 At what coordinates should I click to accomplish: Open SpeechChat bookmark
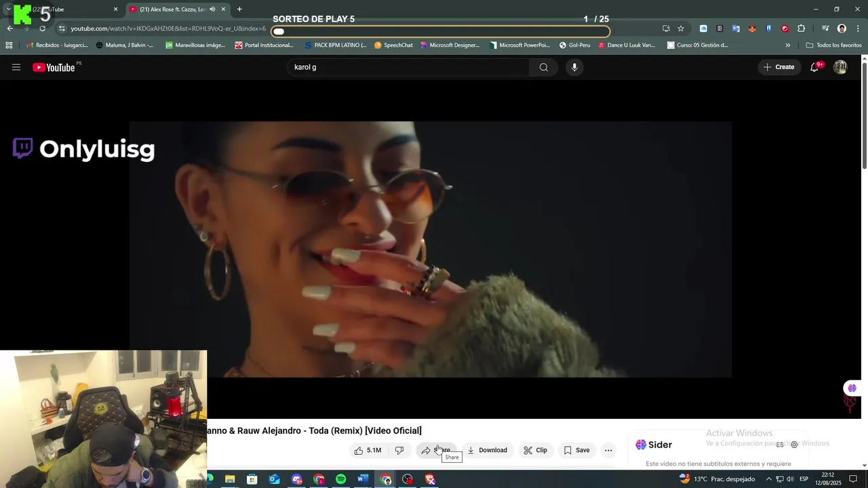click(x=393, y=45)
